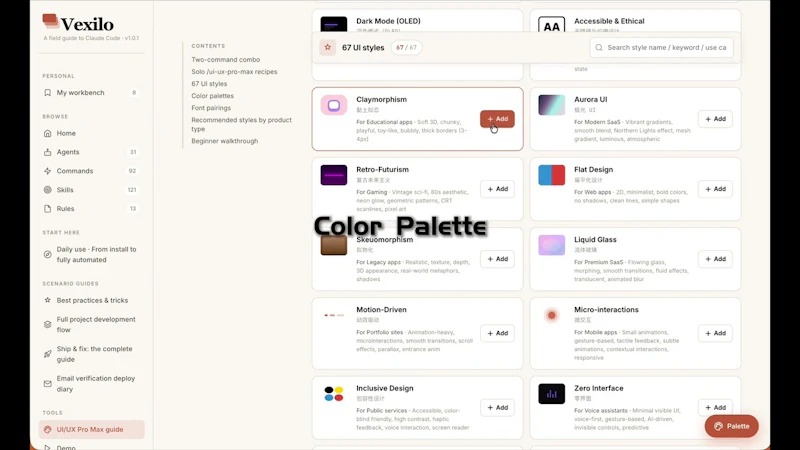Click the Rules document icon
Screen dimensions: 800x450
(47, 209)
